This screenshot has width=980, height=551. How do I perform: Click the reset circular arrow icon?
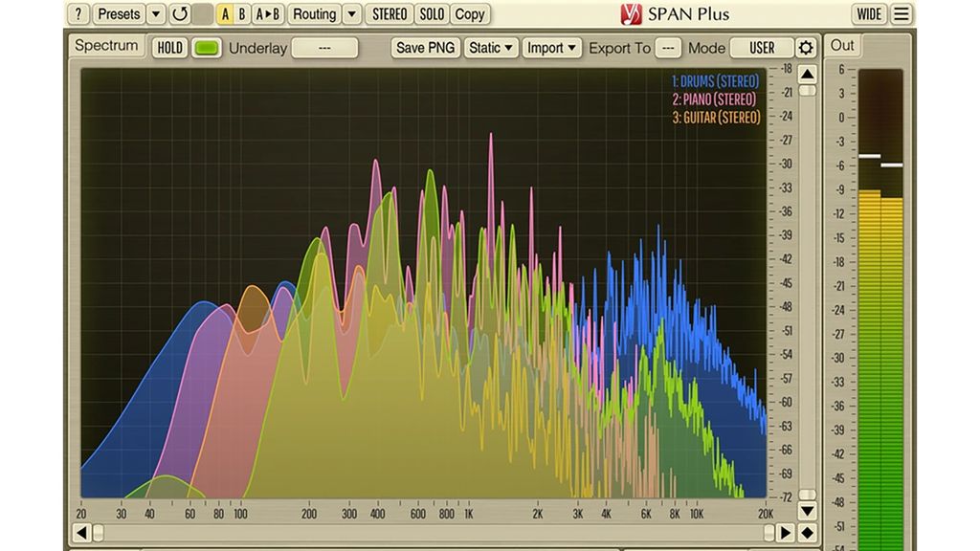pos(180,13)
